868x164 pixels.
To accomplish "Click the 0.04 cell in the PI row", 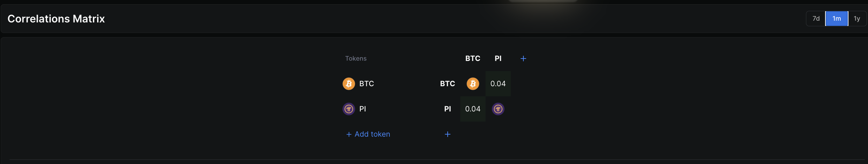I will [x=473, y=109].
